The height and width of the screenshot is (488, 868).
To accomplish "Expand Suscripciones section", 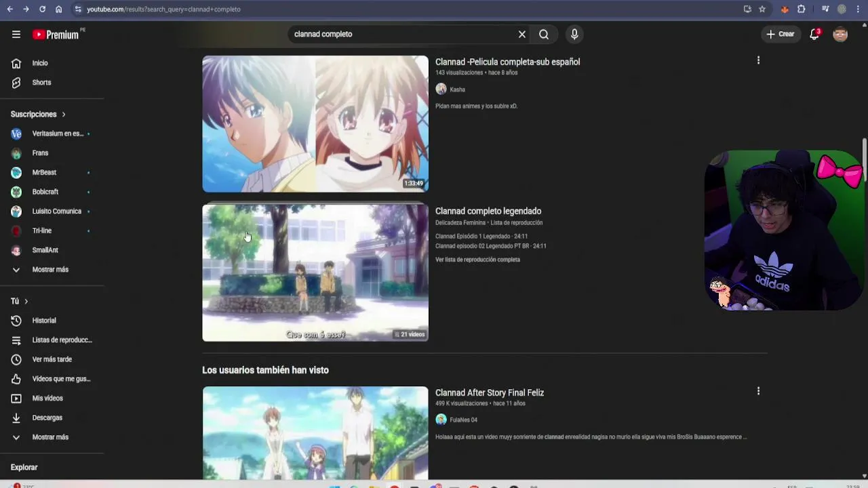I will coord(39,114).
